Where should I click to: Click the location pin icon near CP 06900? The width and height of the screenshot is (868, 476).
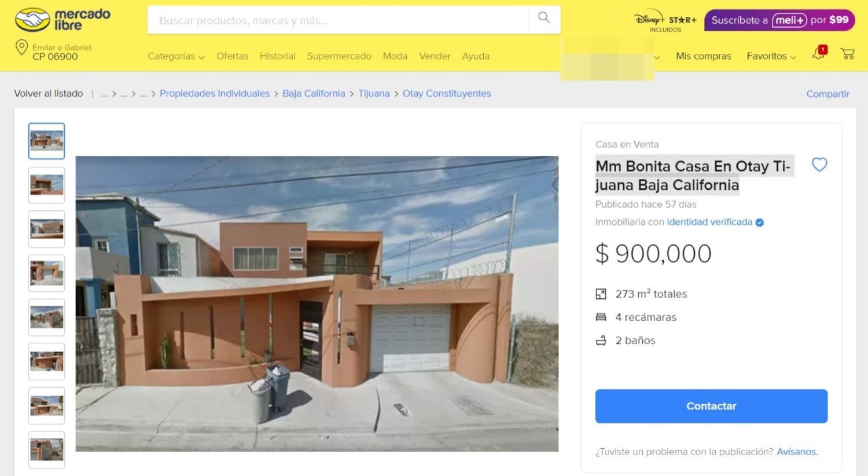pos(21,47)
